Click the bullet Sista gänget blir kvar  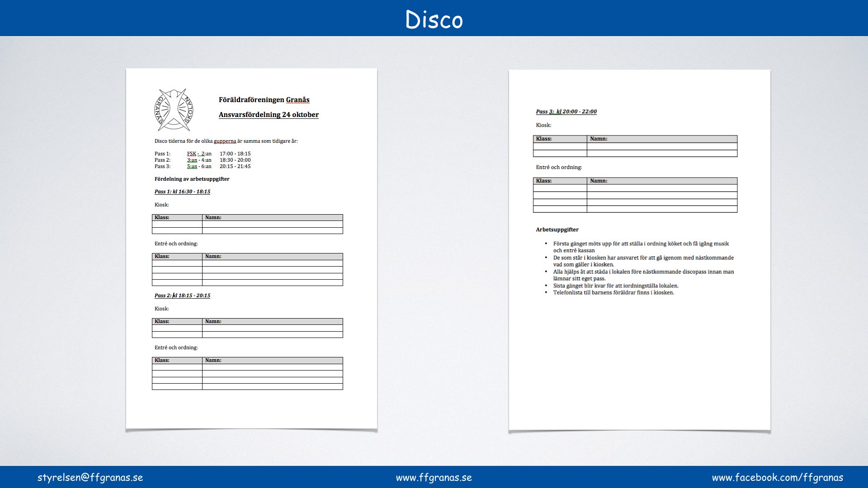point(616,286)
